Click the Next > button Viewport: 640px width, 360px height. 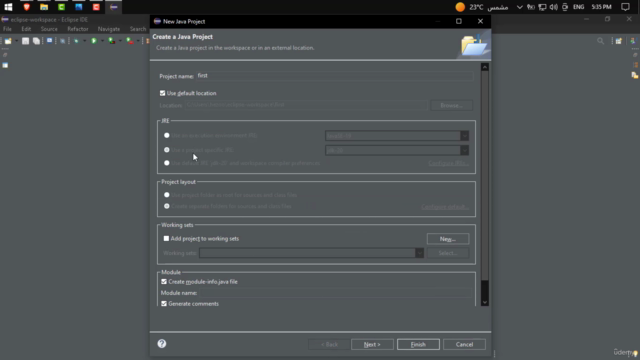click(372, 344)
